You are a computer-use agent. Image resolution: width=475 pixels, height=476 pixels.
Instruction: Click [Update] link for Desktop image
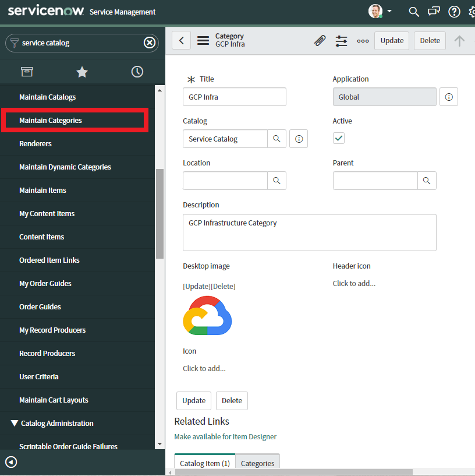point(197,286)
